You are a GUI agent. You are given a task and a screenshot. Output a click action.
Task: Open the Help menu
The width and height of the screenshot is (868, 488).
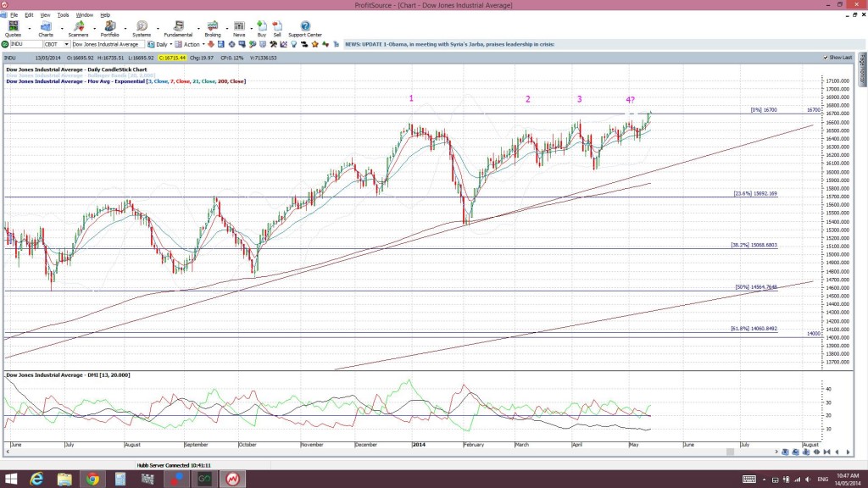pos(105,15)
